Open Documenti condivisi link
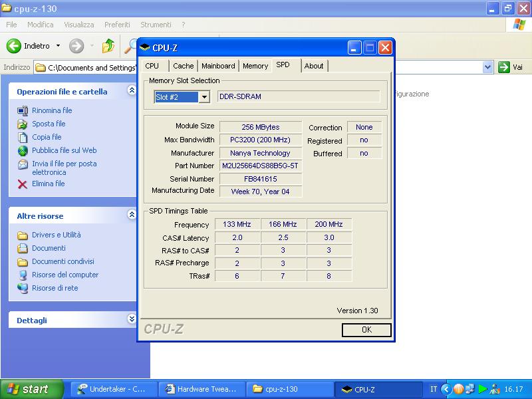This screenshot has width=532, height=399. [63, 261]
